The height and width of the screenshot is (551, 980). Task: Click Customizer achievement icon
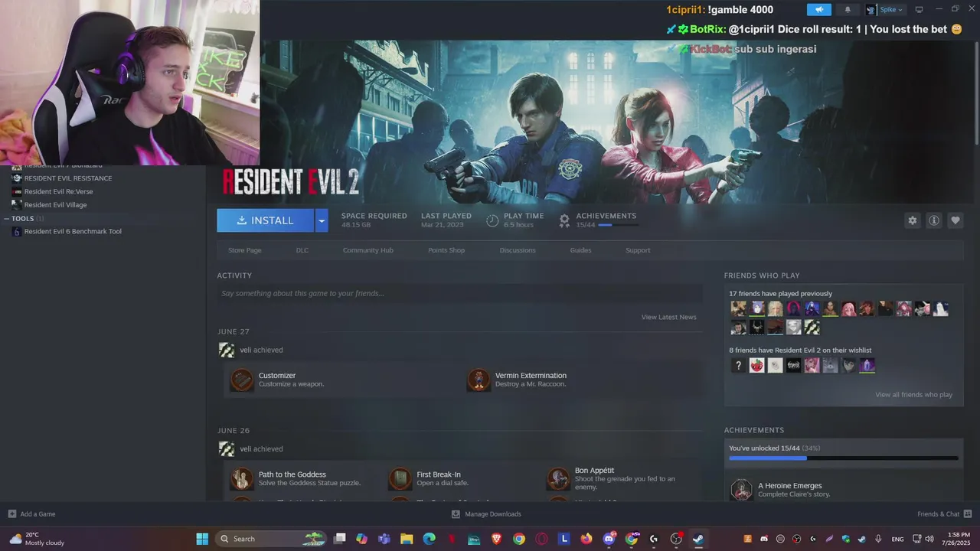point(242,380)
